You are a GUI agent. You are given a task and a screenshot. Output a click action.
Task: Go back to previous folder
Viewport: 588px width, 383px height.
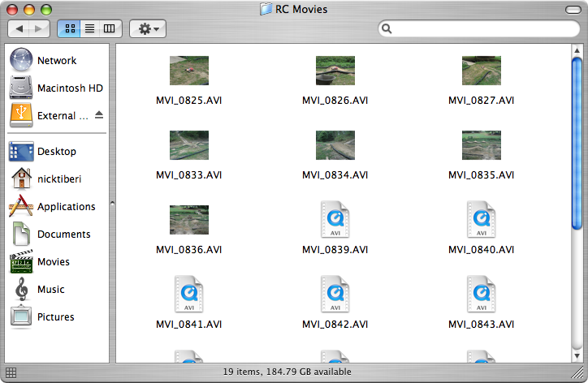[19, 29]
